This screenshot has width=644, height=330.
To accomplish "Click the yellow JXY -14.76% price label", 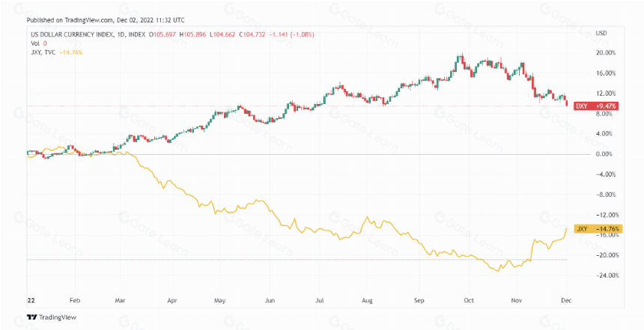I will (x=598, y=229).
